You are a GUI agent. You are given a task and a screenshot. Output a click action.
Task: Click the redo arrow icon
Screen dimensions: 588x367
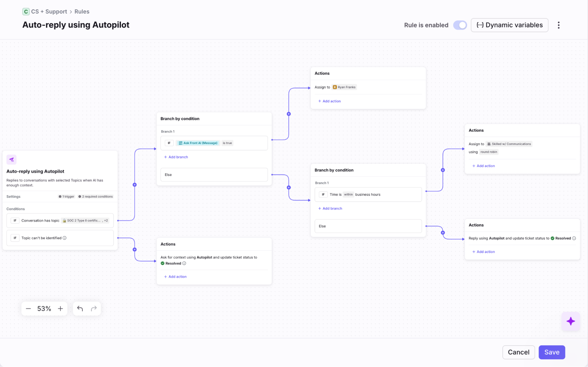[x=94, y=308]
